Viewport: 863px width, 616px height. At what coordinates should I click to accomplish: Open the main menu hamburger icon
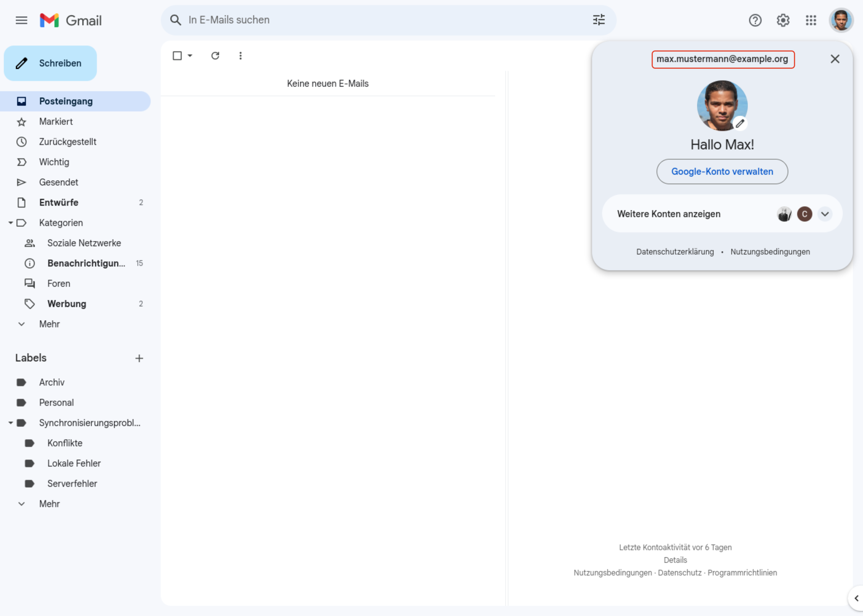21,20
